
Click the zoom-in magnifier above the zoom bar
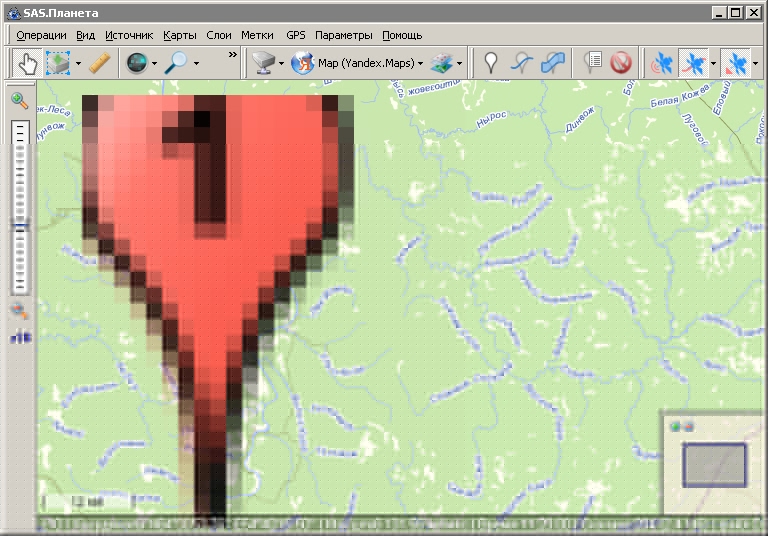pos(19,100)
